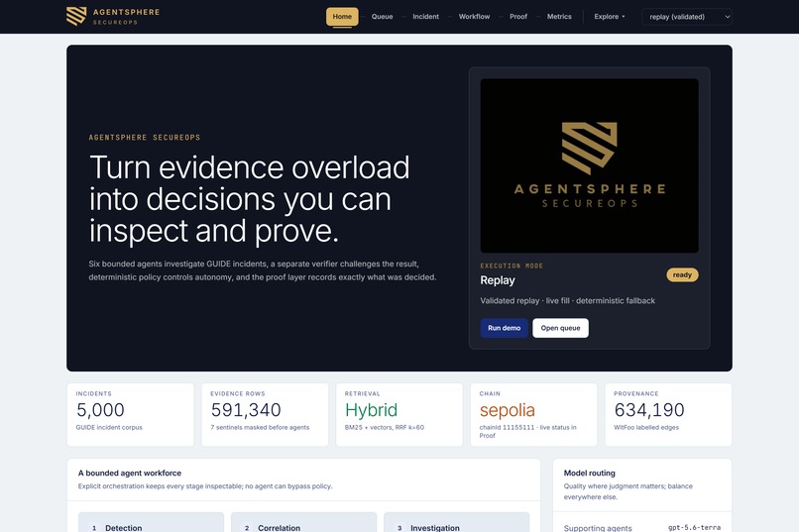Click the AGENTSPHERE header brand text
Viewport: 799px width, 532px height.
(126, 12)
